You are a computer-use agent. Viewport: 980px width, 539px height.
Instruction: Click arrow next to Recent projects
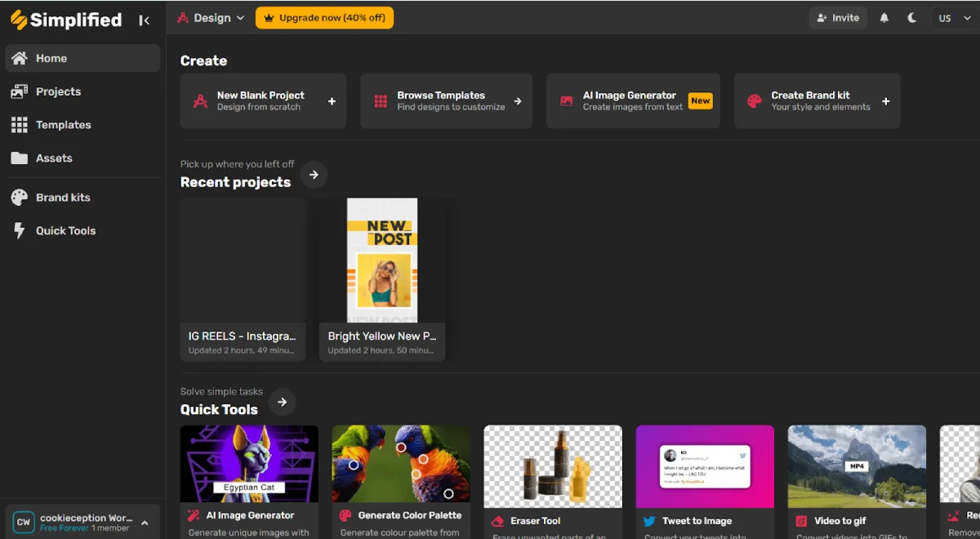coord(314,175)
